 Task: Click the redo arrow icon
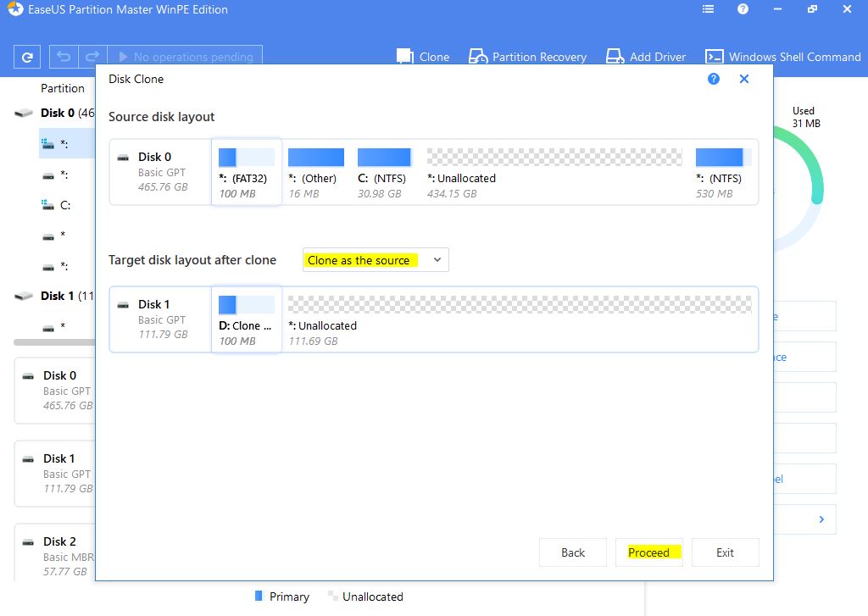pos(93,58)
